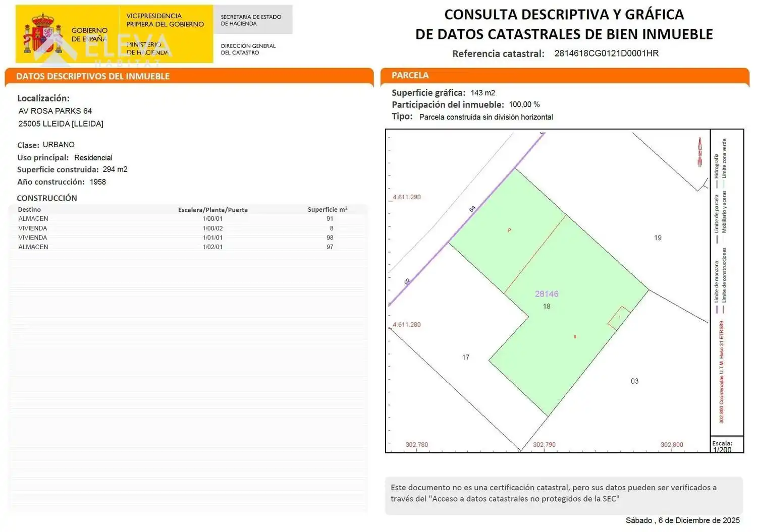Click the Uso principal value Residencial

pos(93,158)
